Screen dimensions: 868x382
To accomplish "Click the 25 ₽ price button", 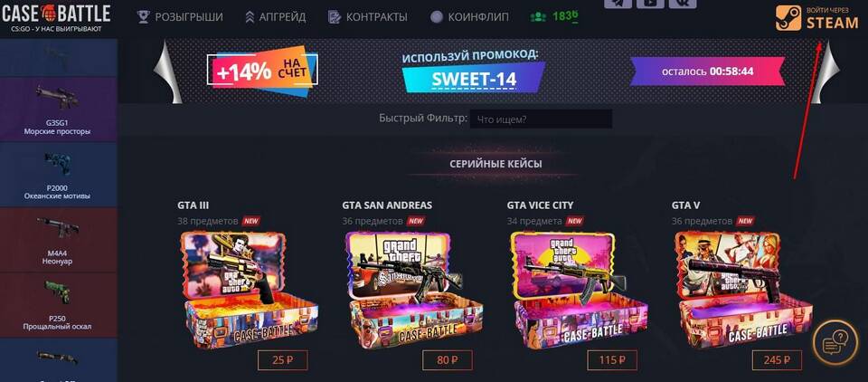I will [x=282, y=360].
